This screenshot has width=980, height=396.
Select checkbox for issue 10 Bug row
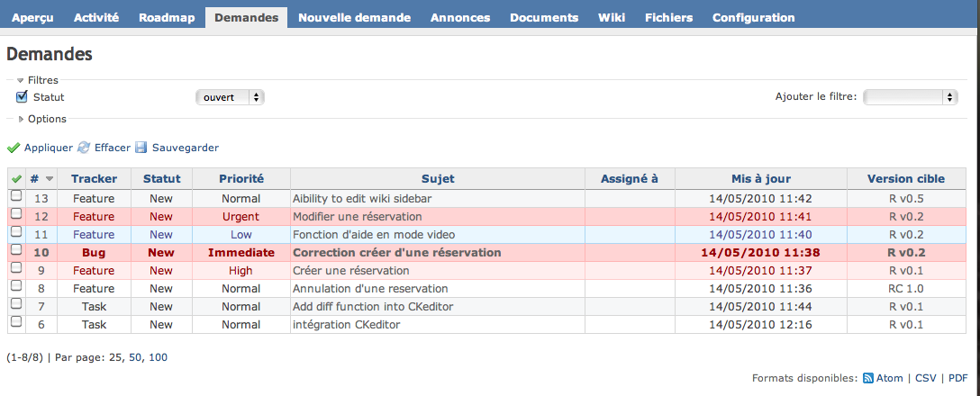16,250
